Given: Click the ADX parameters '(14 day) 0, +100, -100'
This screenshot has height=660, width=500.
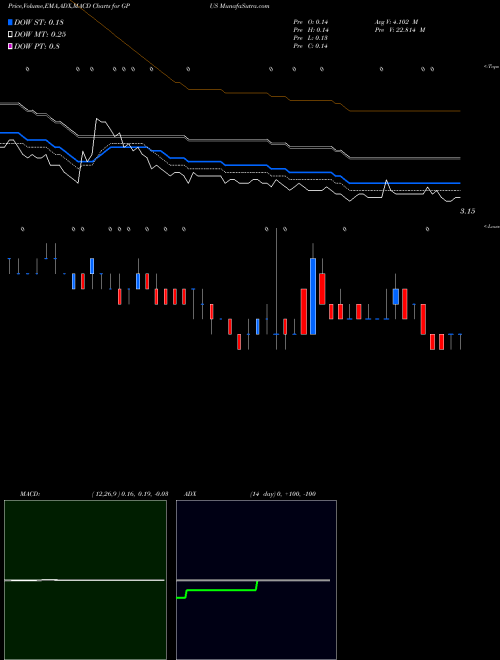Looking at the screenshot, I should click(x=283, y=494).
